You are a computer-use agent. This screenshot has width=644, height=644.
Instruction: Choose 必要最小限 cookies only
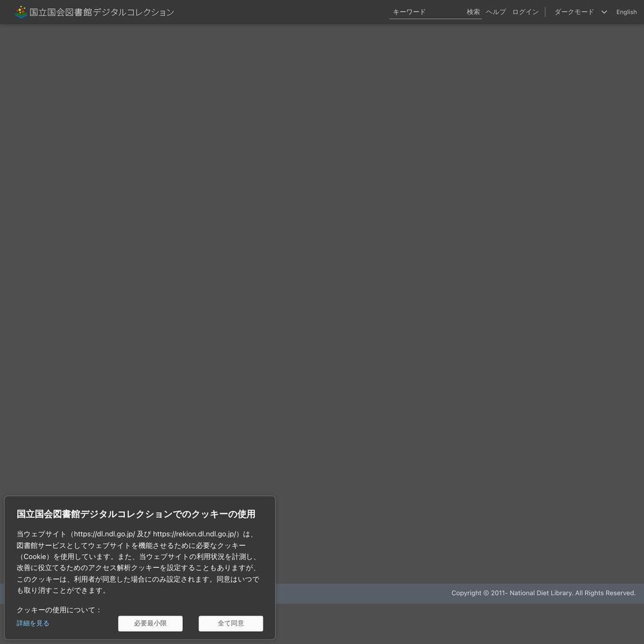click(x=150, y=623)
